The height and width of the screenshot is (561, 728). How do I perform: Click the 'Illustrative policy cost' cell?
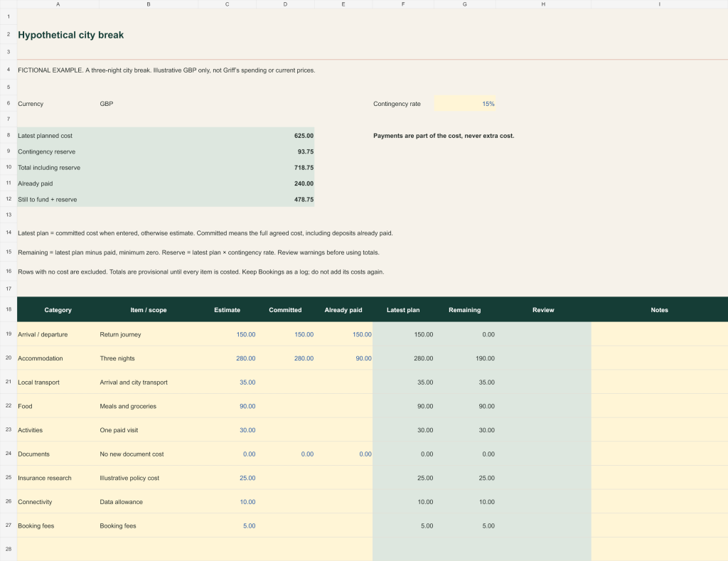coord(149,478)
